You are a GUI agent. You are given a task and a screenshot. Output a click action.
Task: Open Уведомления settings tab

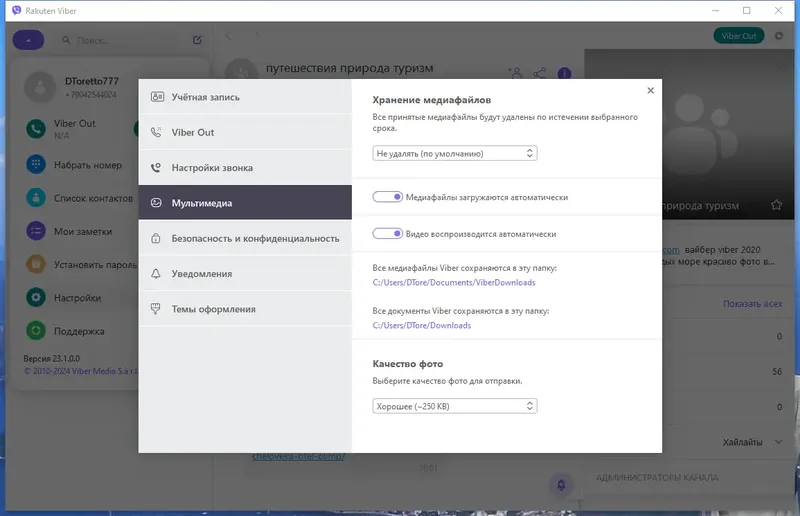(245, 274)
